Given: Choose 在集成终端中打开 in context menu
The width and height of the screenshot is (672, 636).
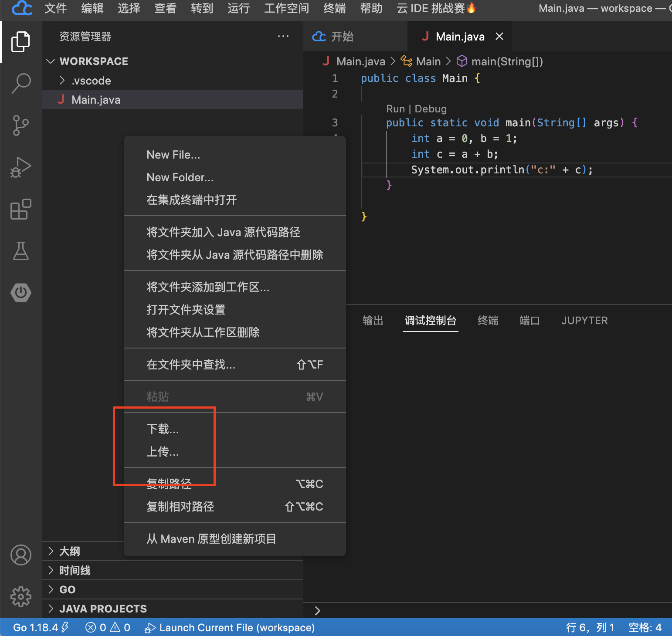Looking at the screenshot, I should [235, 200].
